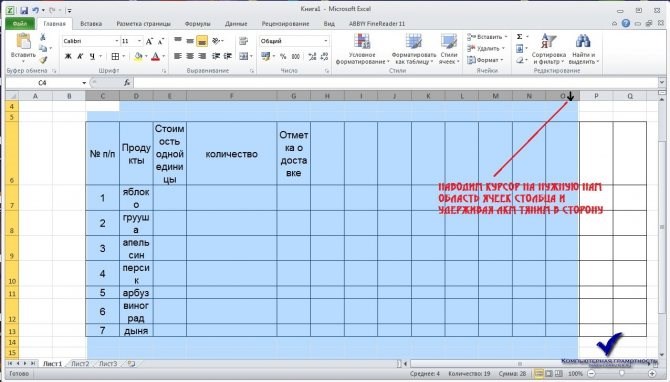The image size is (670, 382).
Task: Click the Undo icon in Quick Access Toolbar
Action: [x=36, y=10]
